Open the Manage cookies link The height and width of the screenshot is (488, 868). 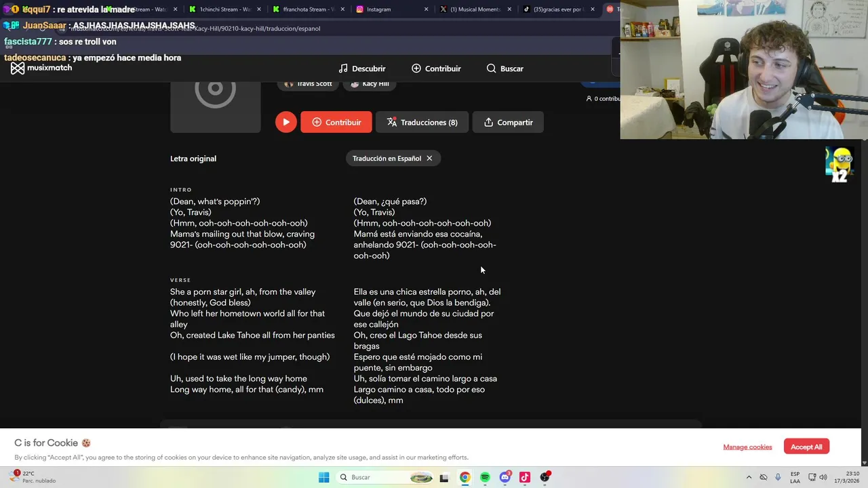(747, 447)
